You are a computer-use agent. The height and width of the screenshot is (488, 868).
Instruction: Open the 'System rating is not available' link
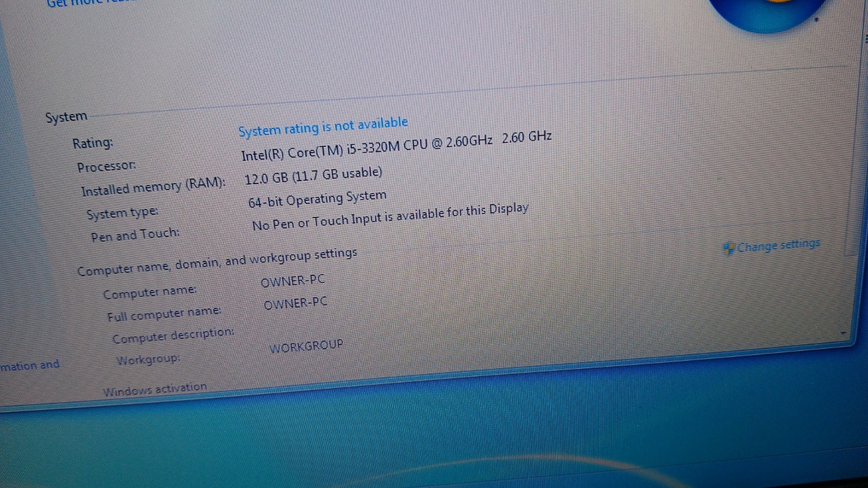(323, 127)
